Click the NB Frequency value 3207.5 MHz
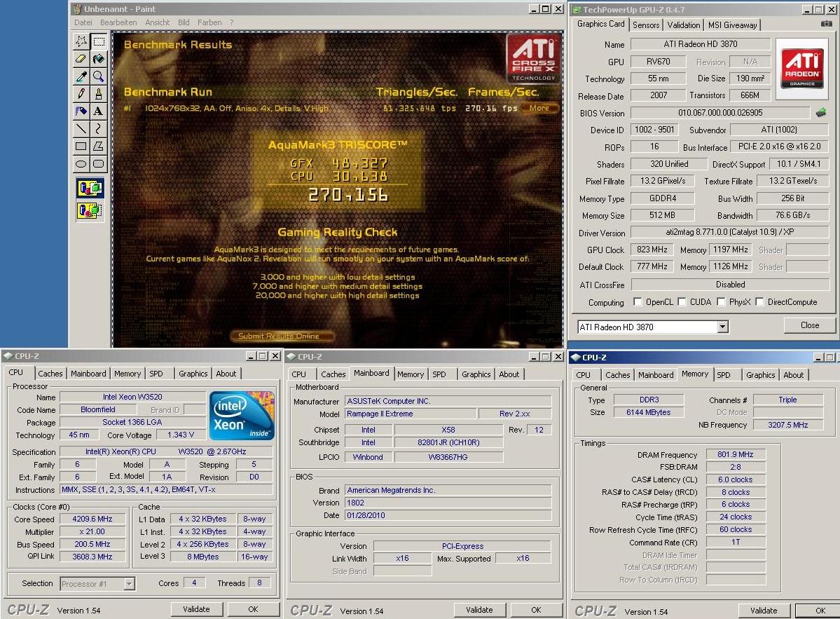This screenshot has height=619, width=840. click(x=787, y=424)
